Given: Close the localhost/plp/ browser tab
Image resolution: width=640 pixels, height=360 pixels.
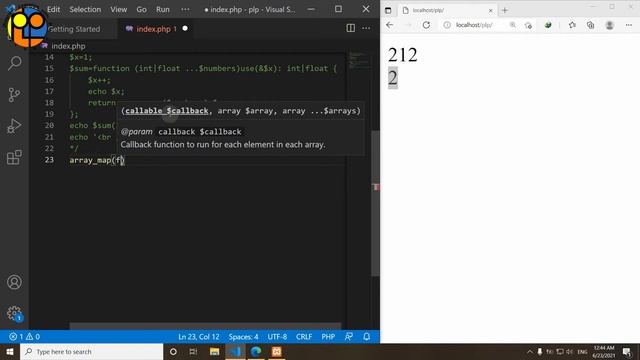Looking at the screenshot, I should [x=490, y=10].
